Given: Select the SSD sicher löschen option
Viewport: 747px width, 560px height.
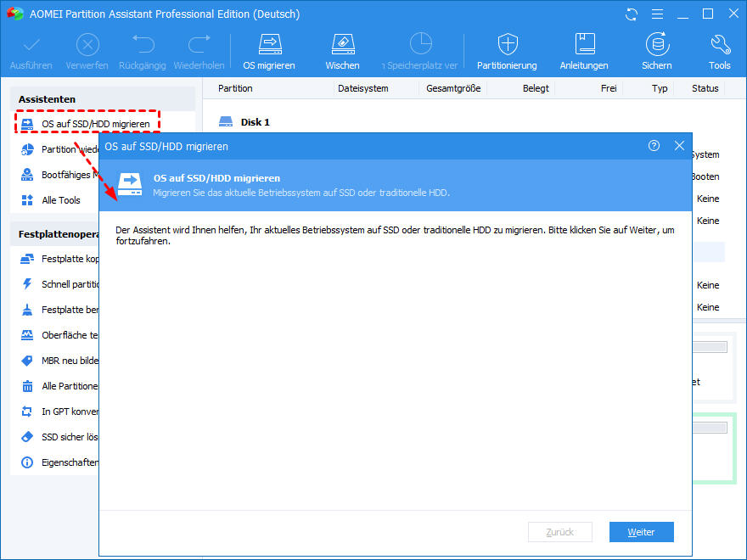Looking at the screenshot, I should (x=59, y=437).
